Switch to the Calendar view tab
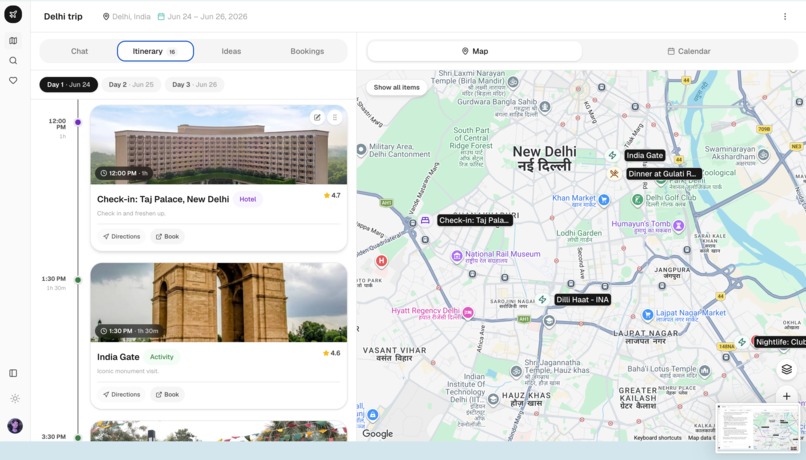This screenshot has height=460, width=806. [689, 51]
